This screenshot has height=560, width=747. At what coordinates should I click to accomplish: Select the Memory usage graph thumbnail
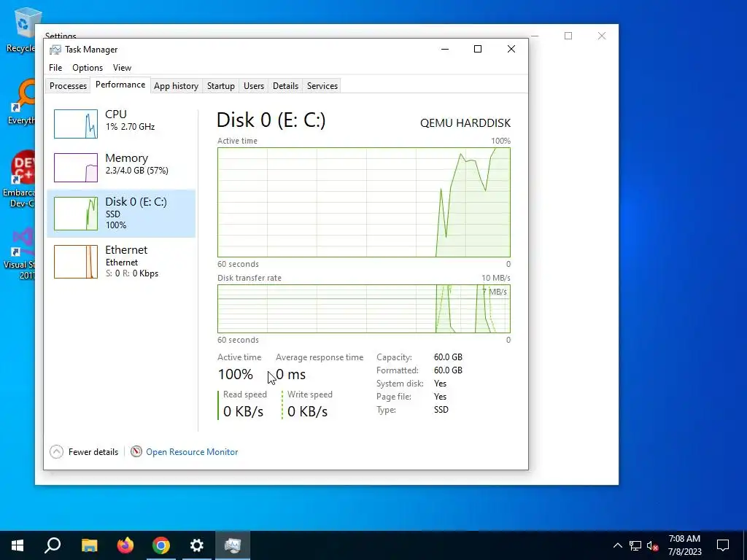(x=76, y=168)
